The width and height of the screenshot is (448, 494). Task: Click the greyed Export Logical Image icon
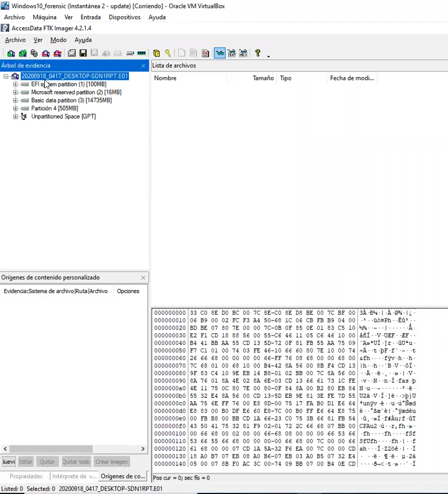pyautogui.click(x=95, y=53)
